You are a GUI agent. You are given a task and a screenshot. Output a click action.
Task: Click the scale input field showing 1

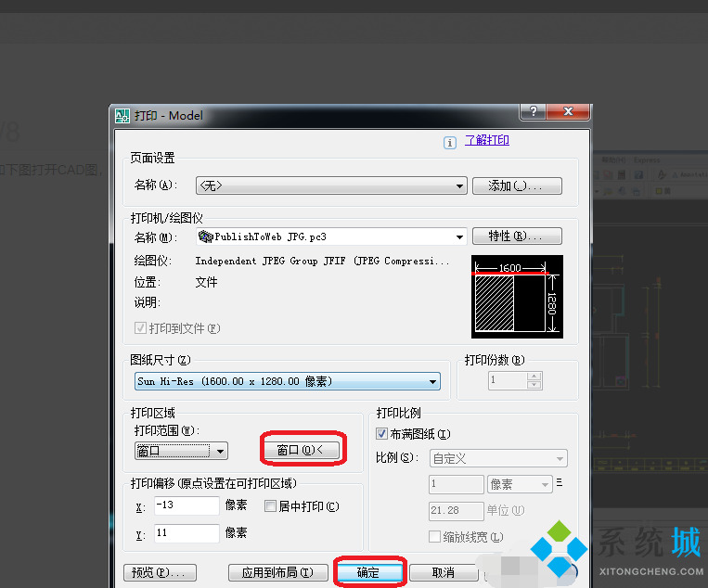pyautogui.click(x=456, y=484)
